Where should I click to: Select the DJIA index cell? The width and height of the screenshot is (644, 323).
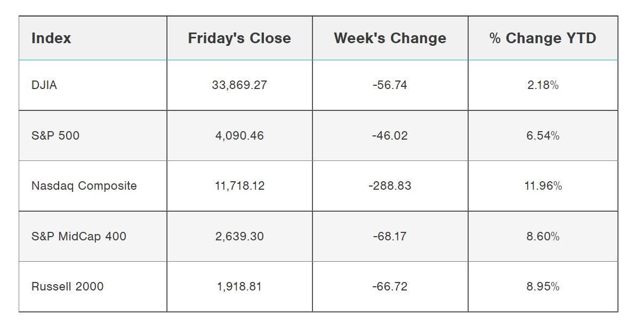click(x=44, y=85)
